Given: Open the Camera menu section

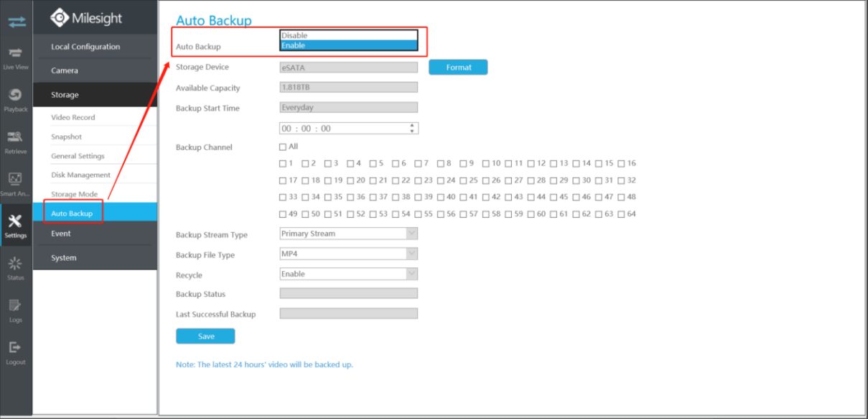Looking at the screenshot, I should pos(95,70).
